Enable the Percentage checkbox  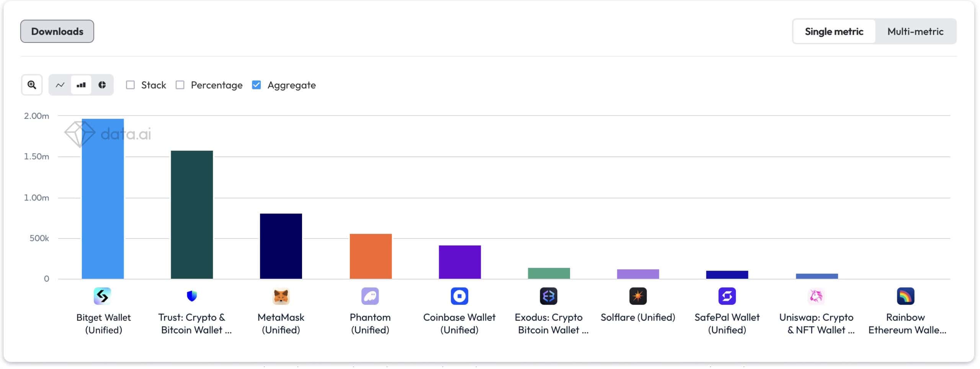[180, 85]
